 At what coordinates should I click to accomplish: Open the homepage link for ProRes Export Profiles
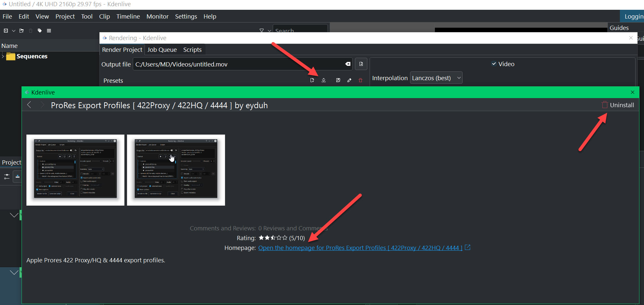[360, 248]
